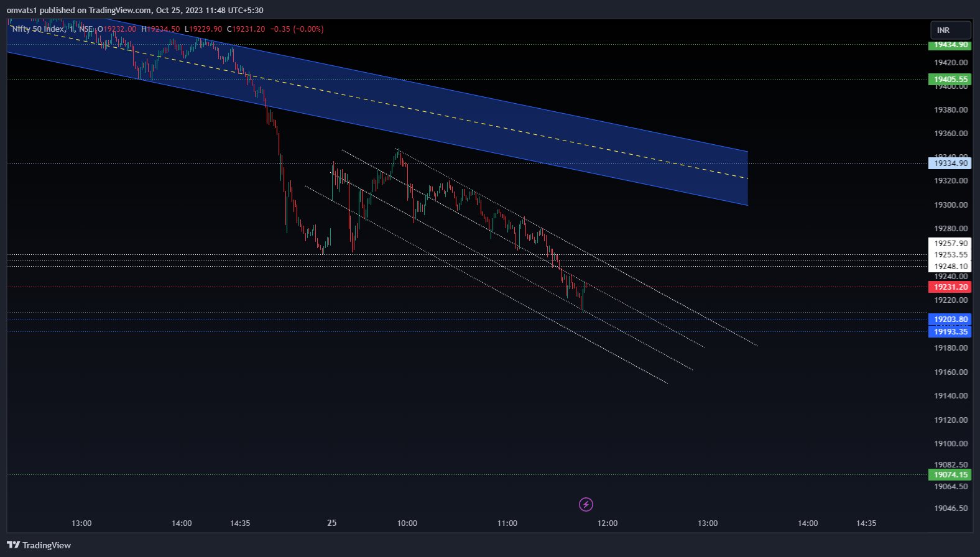Click the white price label 19257.90
This screenshot has width=980, height=557.
point(950,244)
